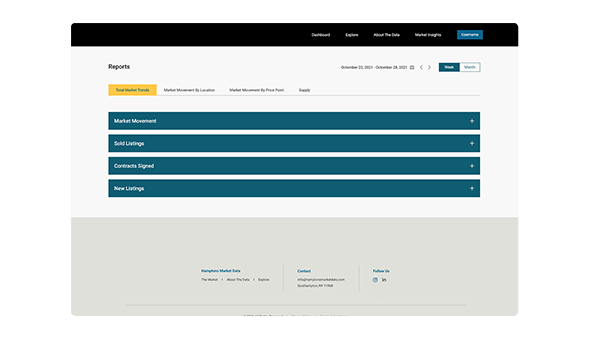Screen dimensions: 590x360
Task: Click the Hamptons Market Data footer heading
Action: click(x=220, y=271)
